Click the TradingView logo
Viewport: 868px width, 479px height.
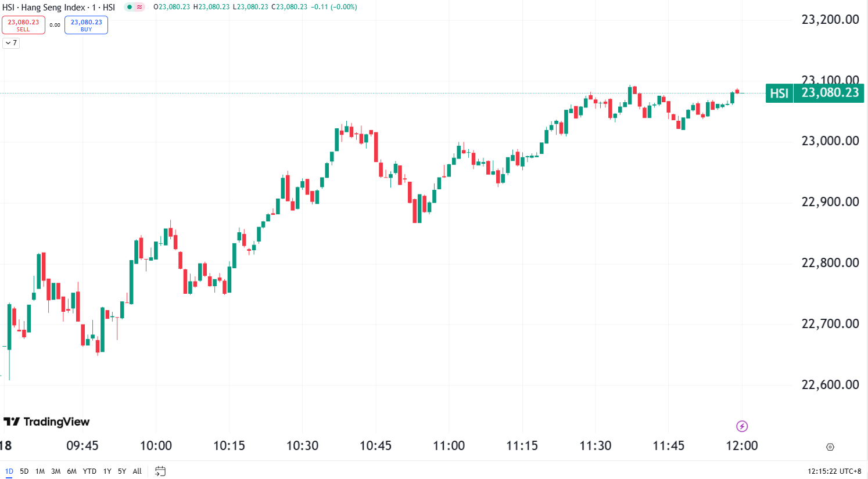click(x=46, y=422)
